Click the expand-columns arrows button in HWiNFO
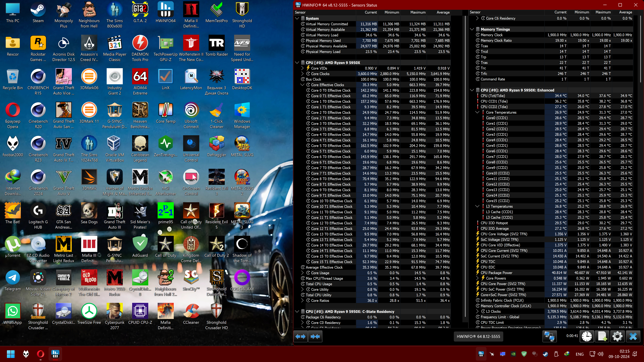The image size is (644, 362). point(301,337)
